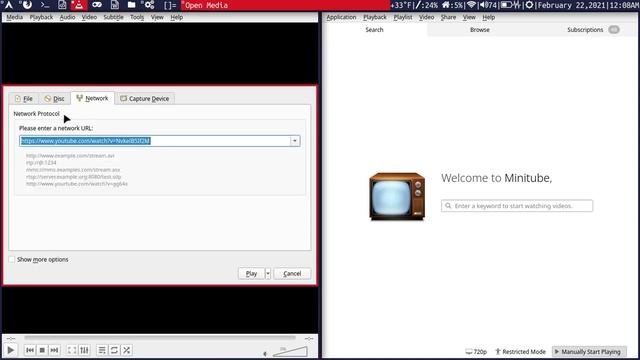Toggle Minitube Restricted Mode
Image resolution: width=640 pixels, height=360 pixels.
pyautogui.click(x=520, y=351)
